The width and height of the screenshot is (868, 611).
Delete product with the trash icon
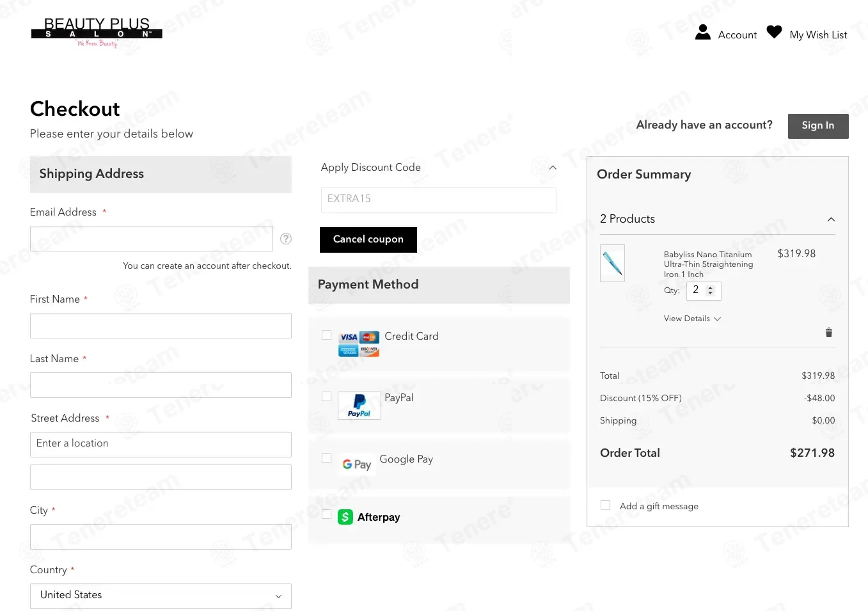point(829,333)
